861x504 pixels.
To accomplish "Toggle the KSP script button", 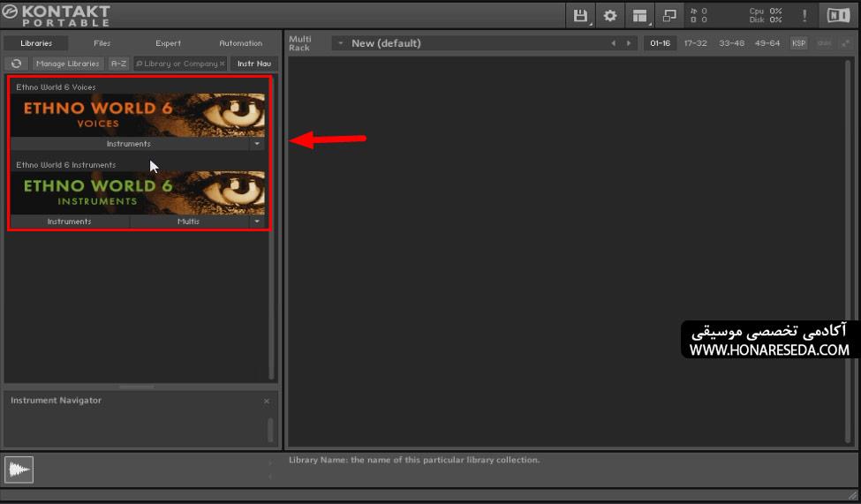I will pos(798,43).
